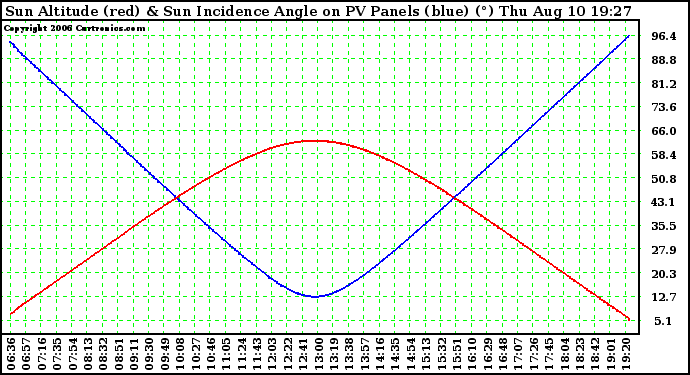Click the 18:42 time label

595,354
